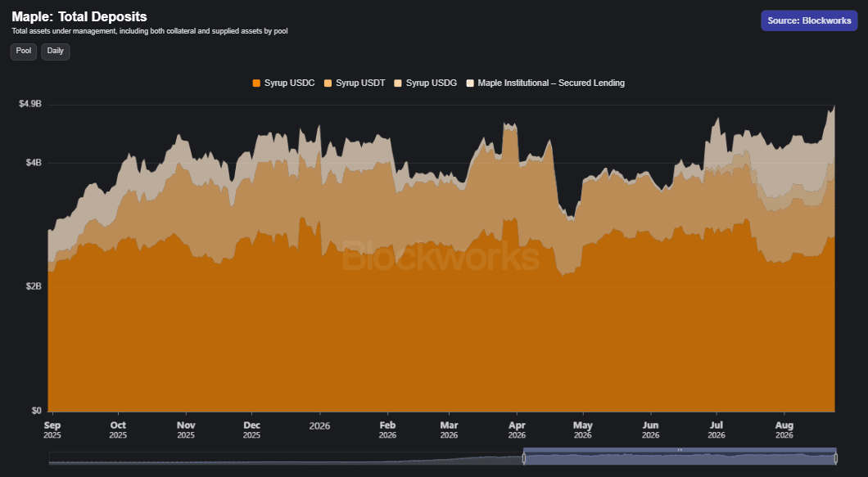Click the Source: Blockworks button
The image size is (868, 477).
809,20
